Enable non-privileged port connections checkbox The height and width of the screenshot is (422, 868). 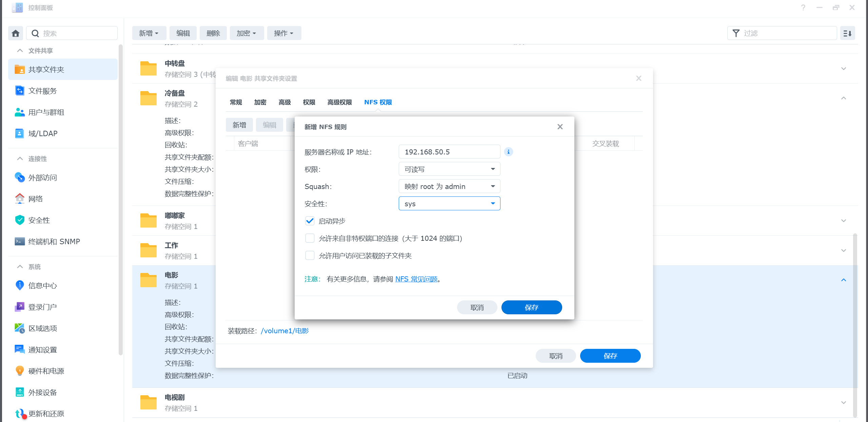point(310,238)
